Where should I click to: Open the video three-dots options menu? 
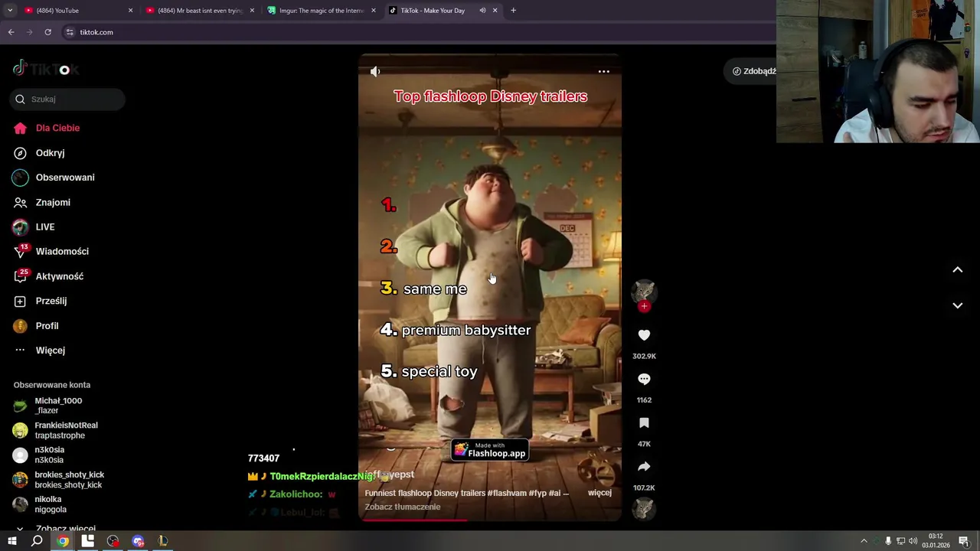[x=603, y=71]
